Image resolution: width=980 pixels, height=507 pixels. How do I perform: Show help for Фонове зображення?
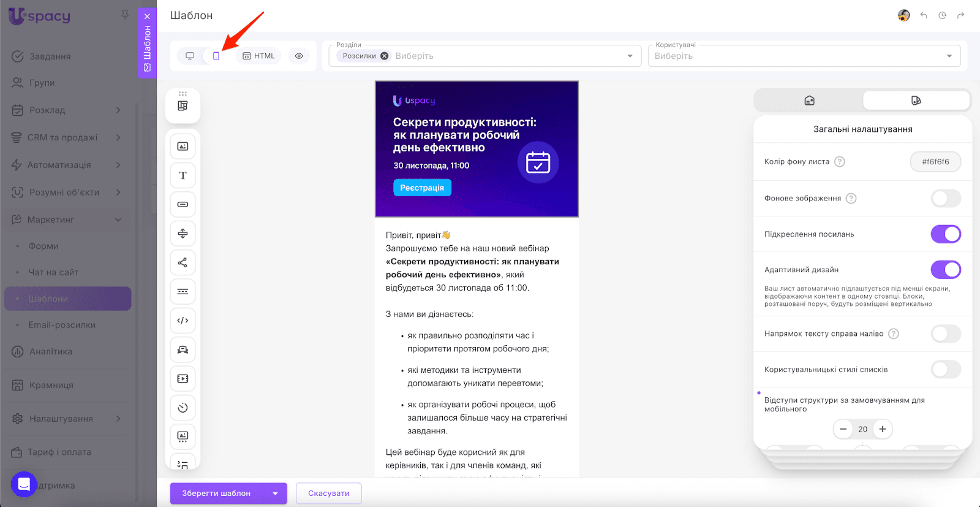pos(851,199)
